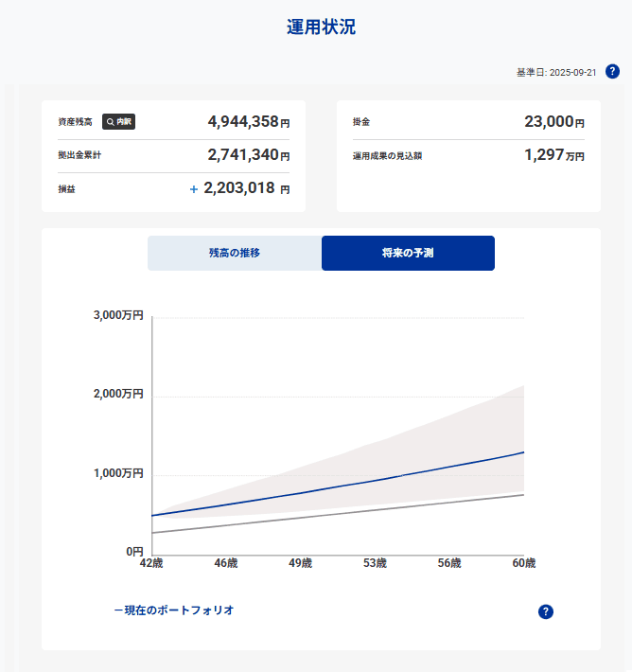Click the help icon beside 基準日 date
The height and width of the screenshot is (672, 632).
612,72
